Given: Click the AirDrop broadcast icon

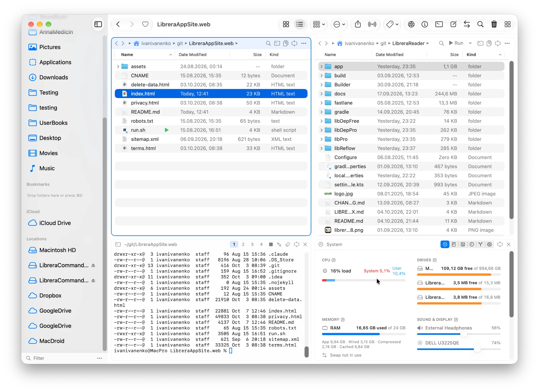Looking at the screenshot, I should pyautogui.click(x=372, y=24).
